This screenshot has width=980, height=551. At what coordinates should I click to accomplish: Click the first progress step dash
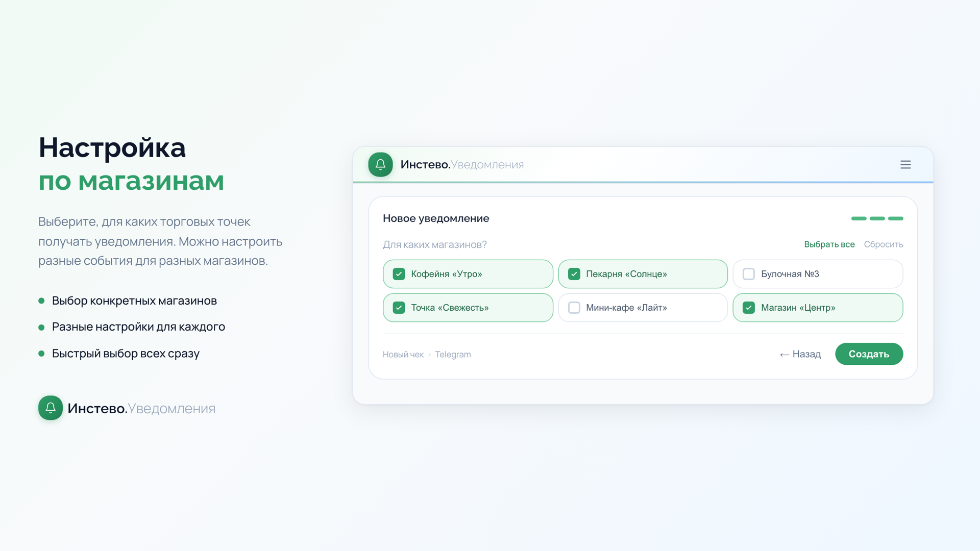click(859, 218)
